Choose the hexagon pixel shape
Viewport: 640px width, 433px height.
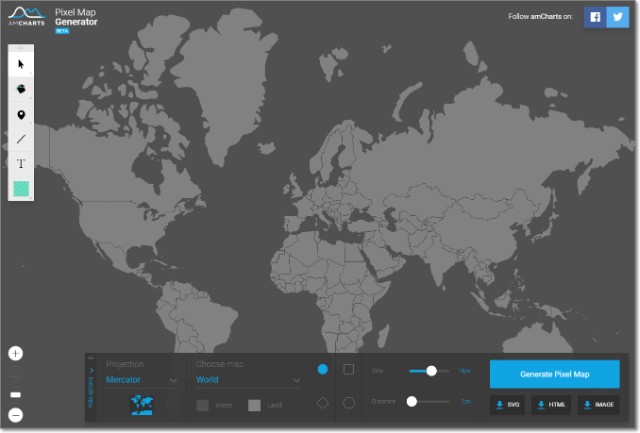pos(348,403)
